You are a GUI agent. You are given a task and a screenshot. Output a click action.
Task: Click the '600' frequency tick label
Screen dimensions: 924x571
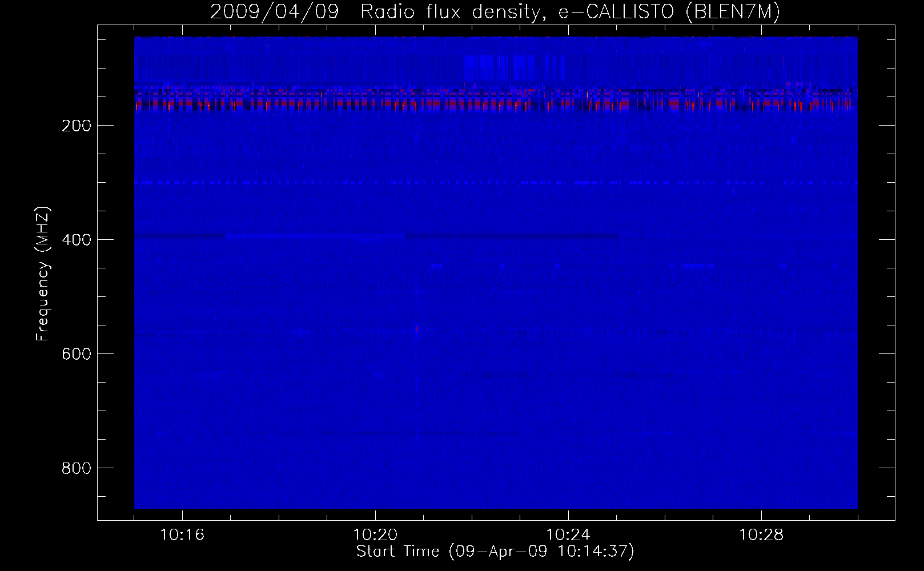pyautogui.click(x=76, y=355)
